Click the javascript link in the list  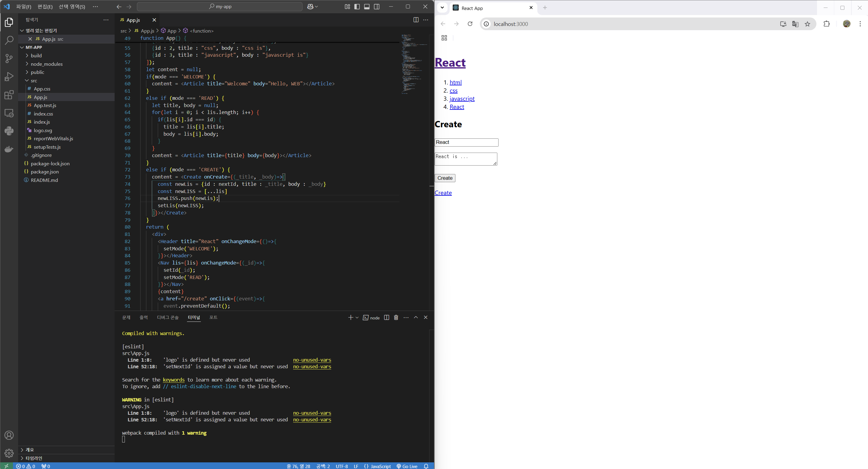462,99
